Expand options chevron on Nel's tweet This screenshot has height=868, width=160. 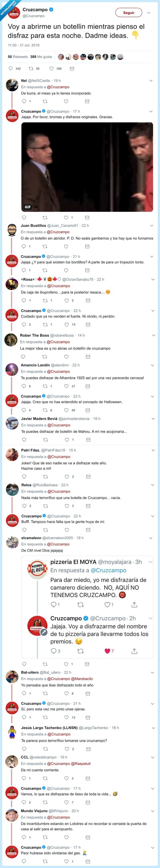(151, 81)
